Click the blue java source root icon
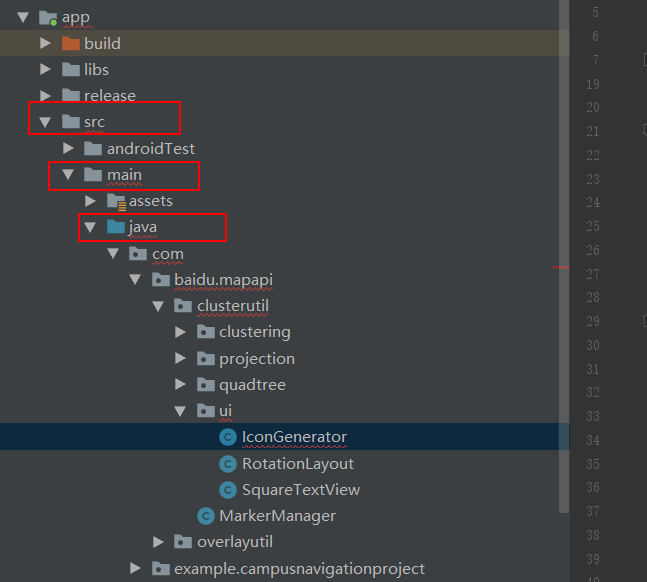 [x=116, y=226]
